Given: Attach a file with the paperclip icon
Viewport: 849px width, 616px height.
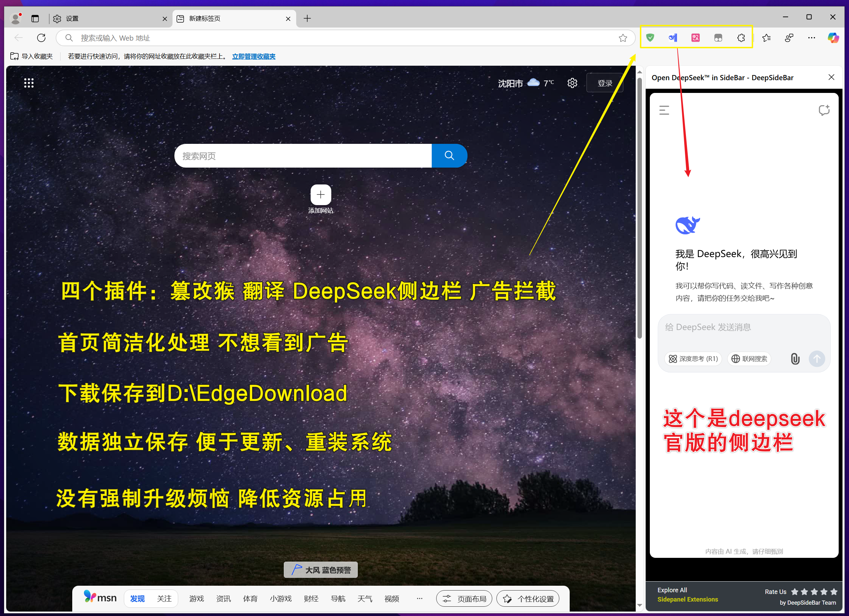Looking at the screenshot, I should point(795,359).
